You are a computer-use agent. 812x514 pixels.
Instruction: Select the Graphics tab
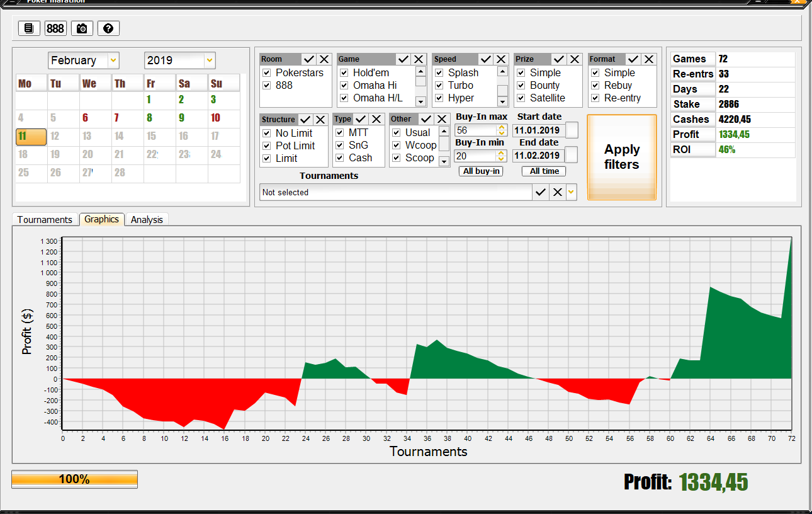click(x=101, y=219)
